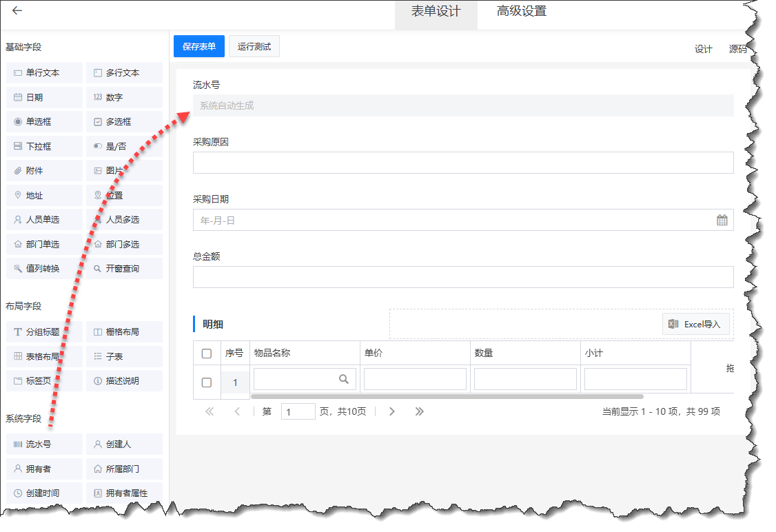Add a 图片 image field
The image size is (776, 532).
tap(123, 170)
